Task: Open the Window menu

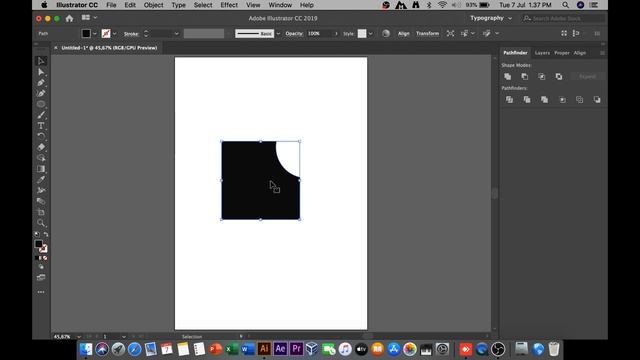Action: [x=280, y=5]
